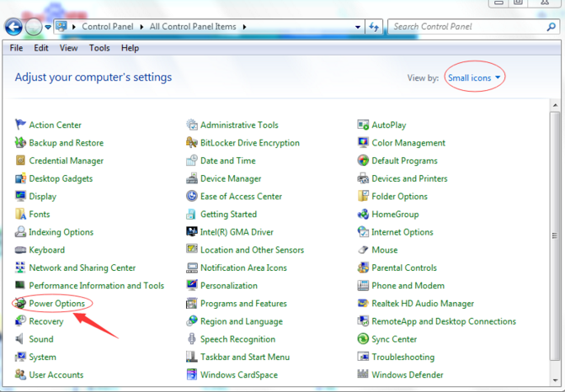Open the View by Small icons dropdown

pos(474,77)
